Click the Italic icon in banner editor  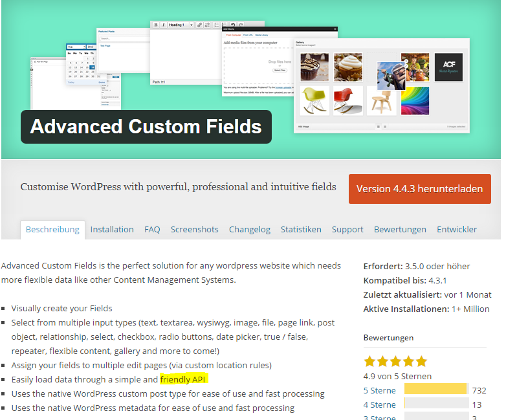pos(163,25)
